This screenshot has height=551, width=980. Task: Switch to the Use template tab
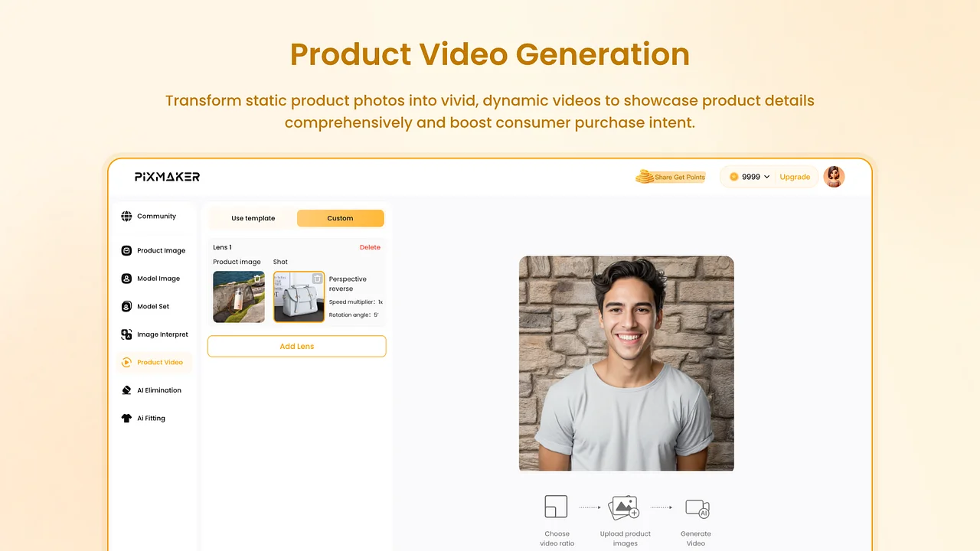253,218
